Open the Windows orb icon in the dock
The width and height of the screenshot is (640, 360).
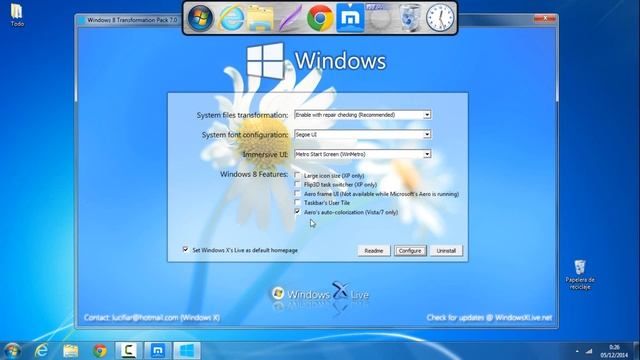(x=200, y=18)
